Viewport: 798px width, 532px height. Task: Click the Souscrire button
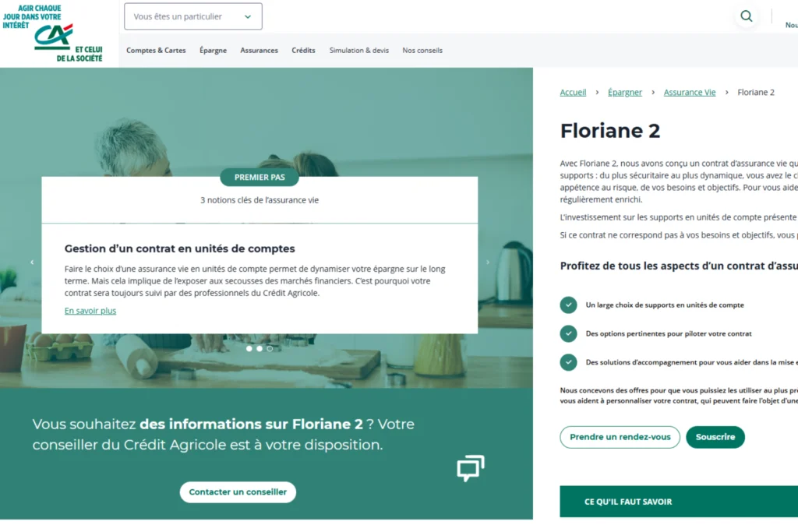coord(715,437)
